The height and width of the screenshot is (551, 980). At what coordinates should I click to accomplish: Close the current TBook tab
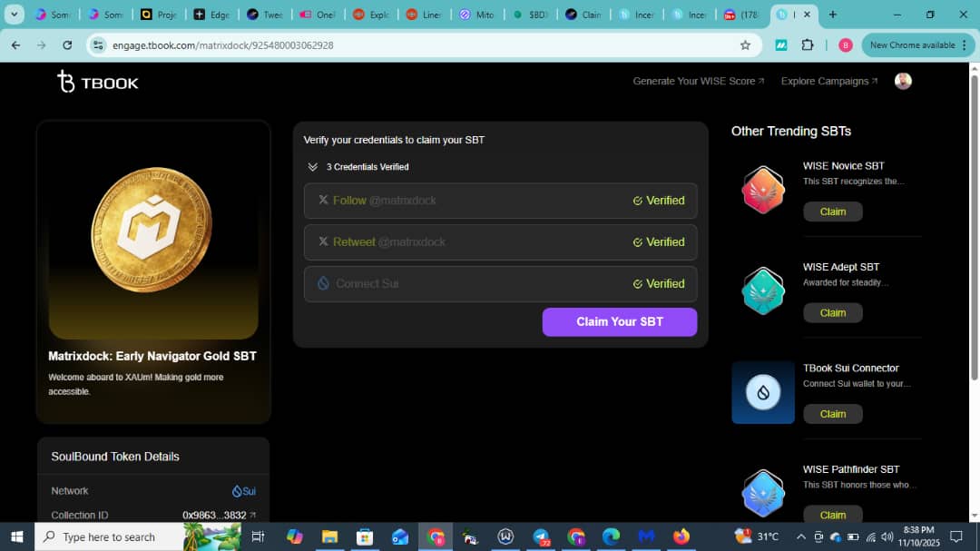tap(807, 14)
